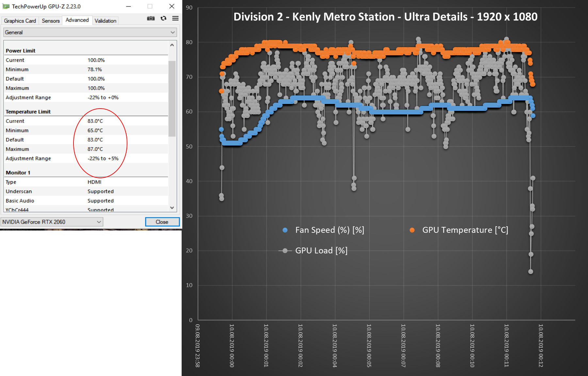Open the GPU-Z hamburger menu
Viewport: 588px width, 376px height.
(x=175, y=18)
